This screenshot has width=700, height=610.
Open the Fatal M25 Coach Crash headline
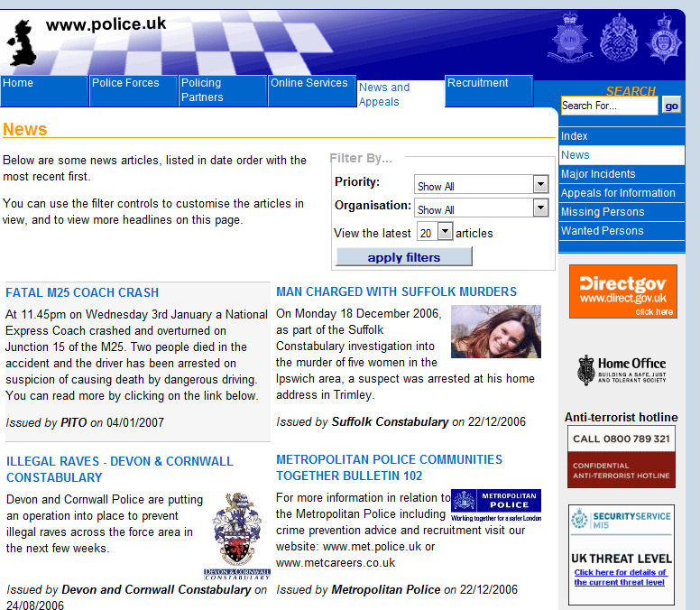[x=82, y=292]
